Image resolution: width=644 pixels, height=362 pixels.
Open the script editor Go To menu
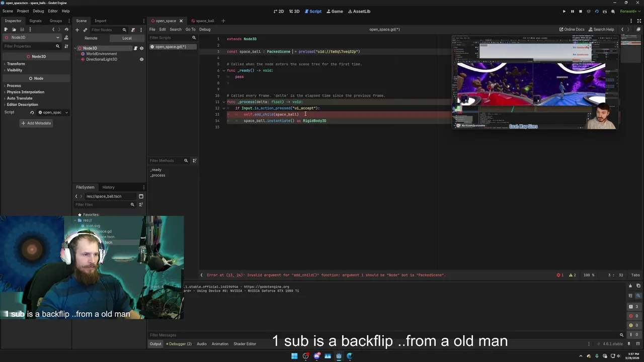(x=190, y=29)
